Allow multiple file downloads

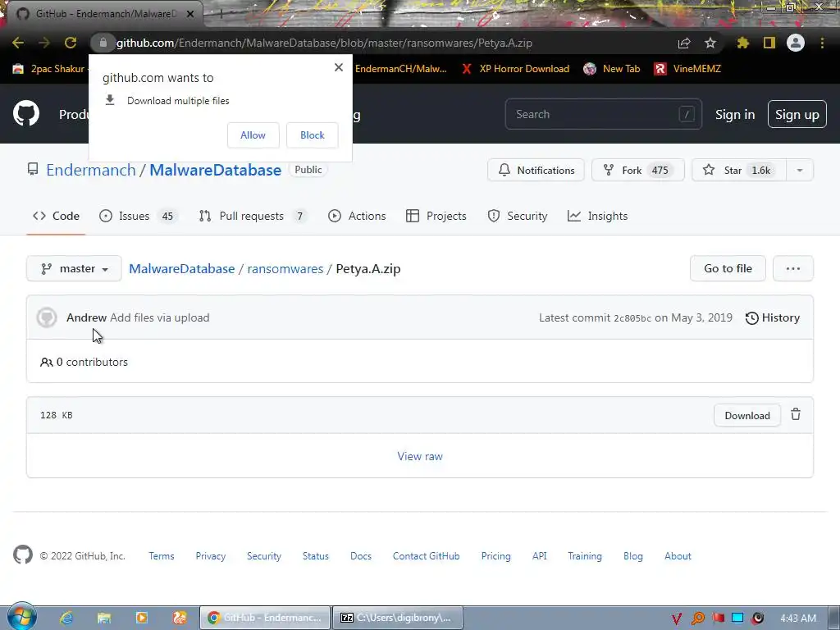click(x=253, y=135)
